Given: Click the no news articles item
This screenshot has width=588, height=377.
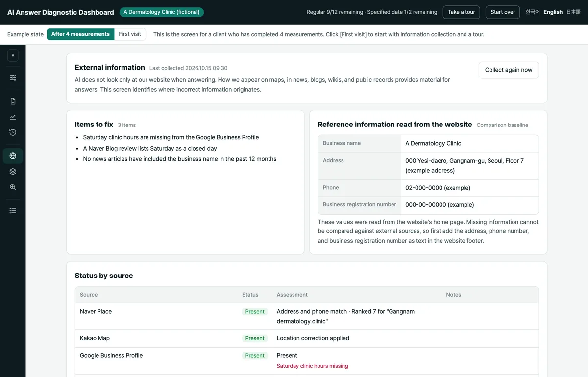Looking at the screenshot, I should 180,159.
